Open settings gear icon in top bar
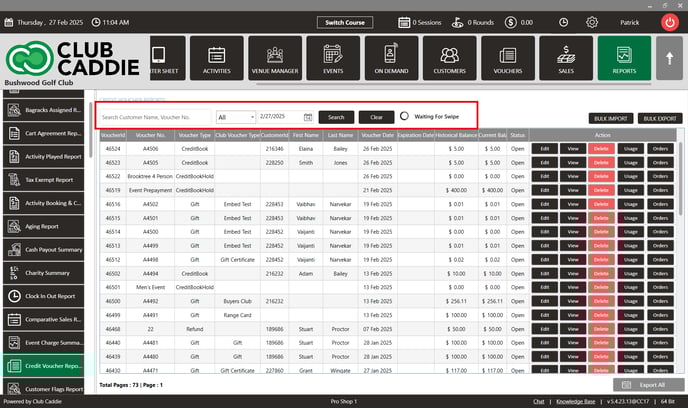 (x=592, y=22)
